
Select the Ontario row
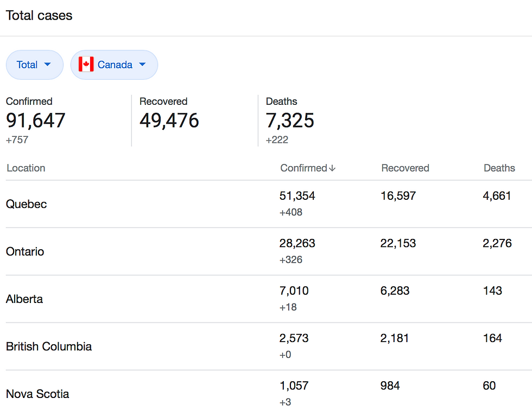[x=25, y=251]
